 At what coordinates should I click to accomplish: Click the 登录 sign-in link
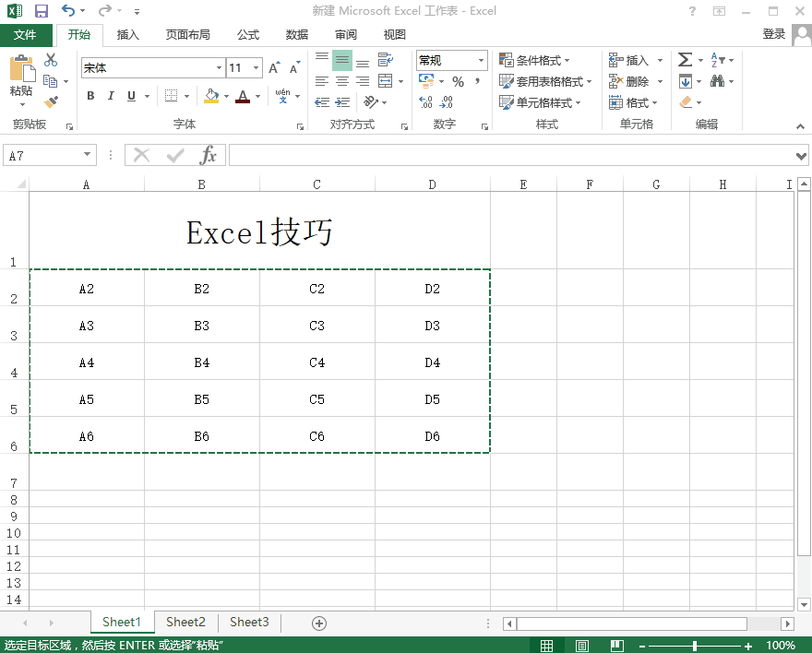point(773,34)
